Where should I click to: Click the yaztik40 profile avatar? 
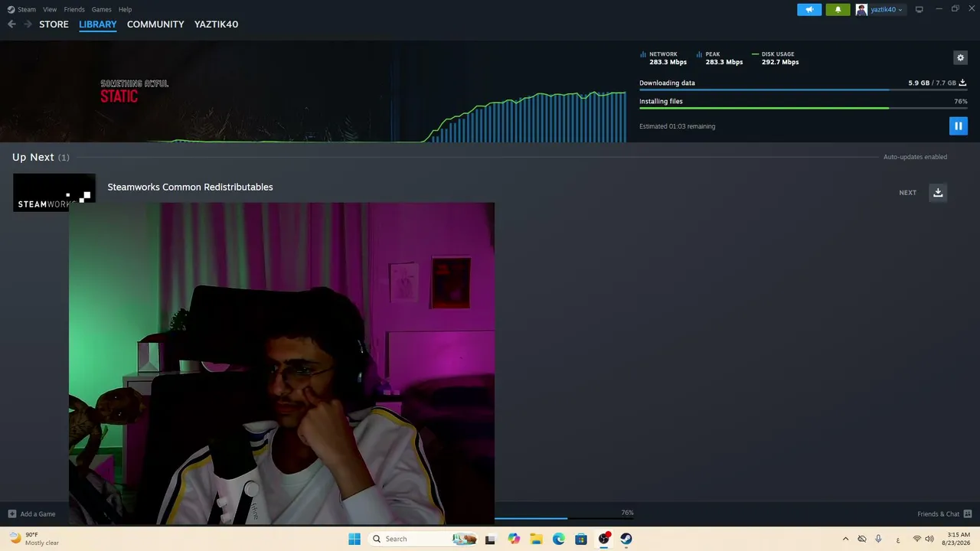click(861, 9)
